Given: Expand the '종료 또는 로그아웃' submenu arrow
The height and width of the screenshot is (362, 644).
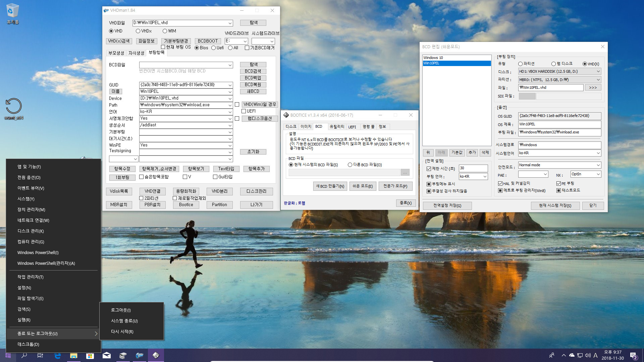Looking at the screenshot, I should click(x=96, y=334).
